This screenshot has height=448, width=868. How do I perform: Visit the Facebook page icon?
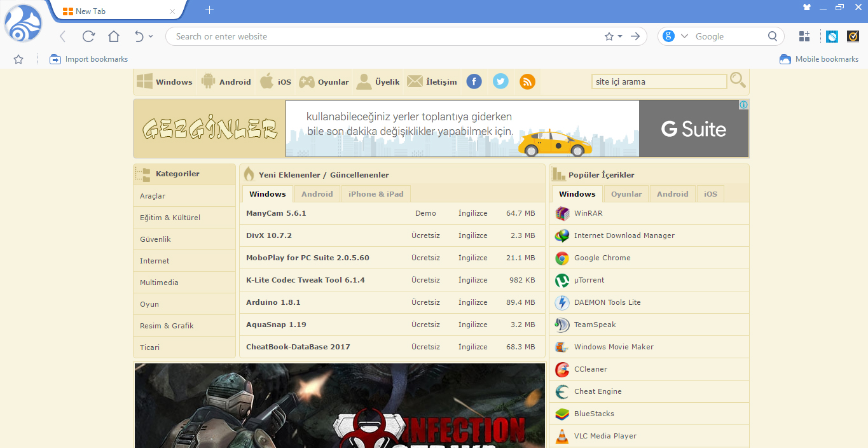point(474,81)
